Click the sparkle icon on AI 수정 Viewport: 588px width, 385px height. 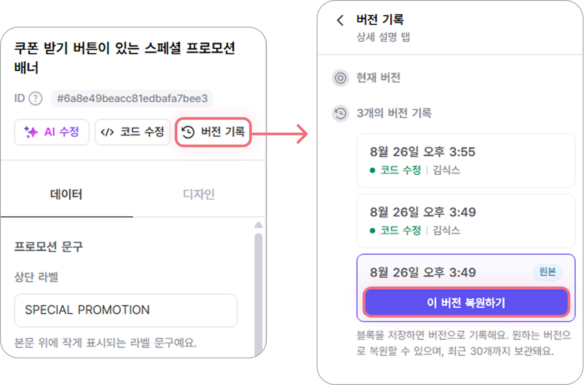[x=31, y=132]
